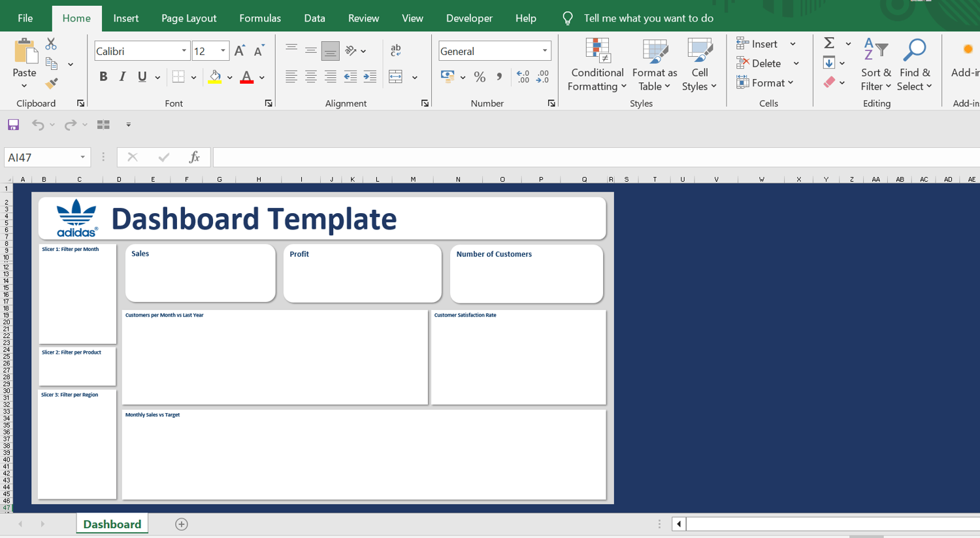Open the Format cells button in Cells group
This screenshot has height=538, width=980.
pos(764,83)
